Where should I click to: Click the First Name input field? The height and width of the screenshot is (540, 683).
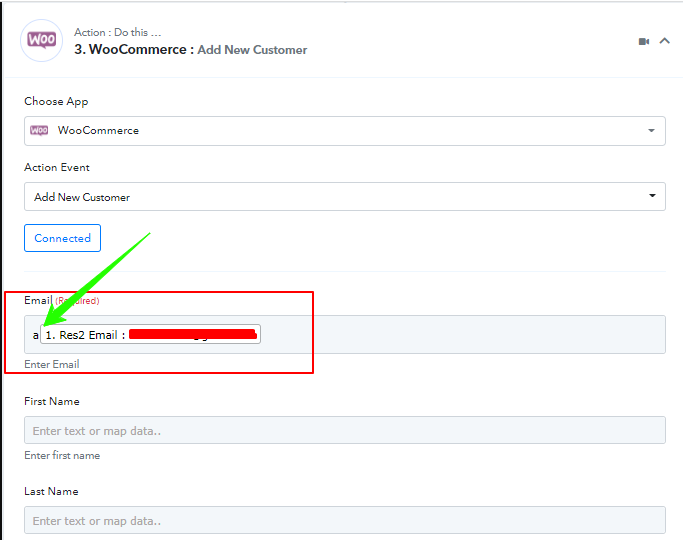345,430
